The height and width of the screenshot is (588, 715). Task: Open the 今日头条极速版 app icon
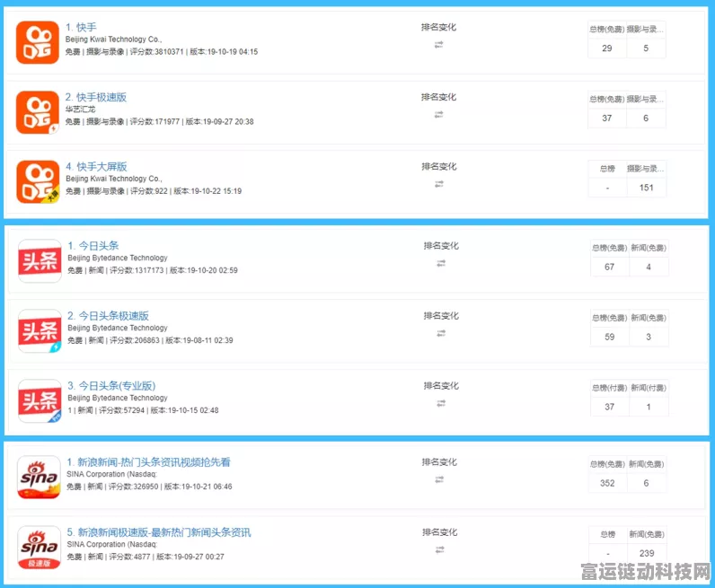coord(40,331)
